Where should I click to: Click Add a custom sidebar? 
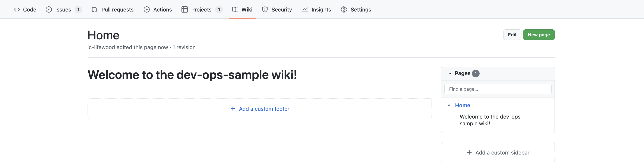pyautogui.click(x=502, y=153)
